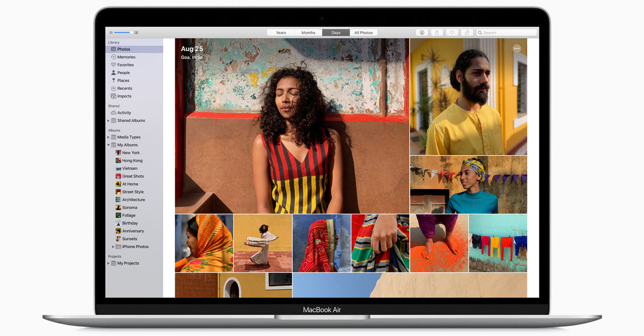This screenshot has height=336, width=644.
Task: Click the heart Favorite toolbar icon
Action: pyautogui.click(x=452, y=33)
